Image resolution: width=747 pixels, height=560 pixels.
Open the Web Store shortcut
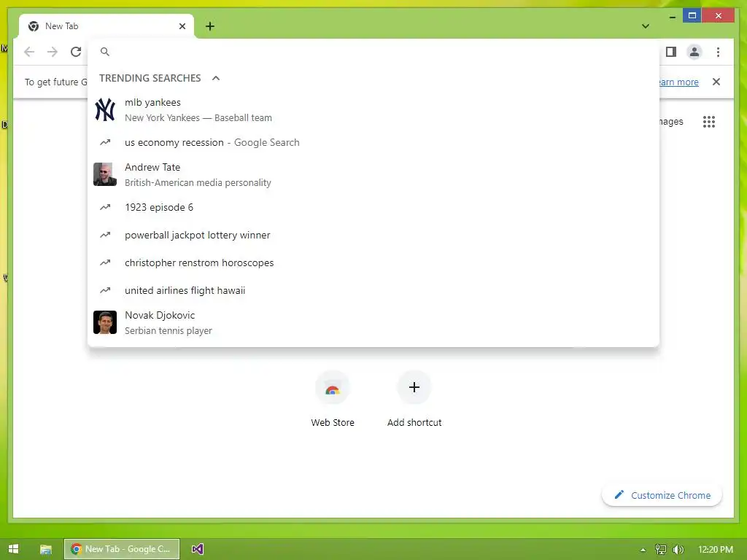coord(333,399)
